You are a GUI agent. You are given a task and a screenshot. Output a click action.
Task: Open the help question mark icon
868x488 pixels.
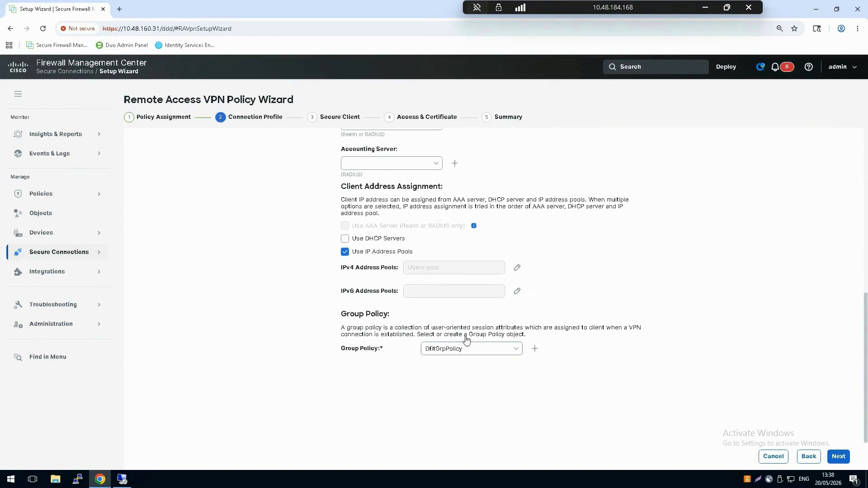809,67
